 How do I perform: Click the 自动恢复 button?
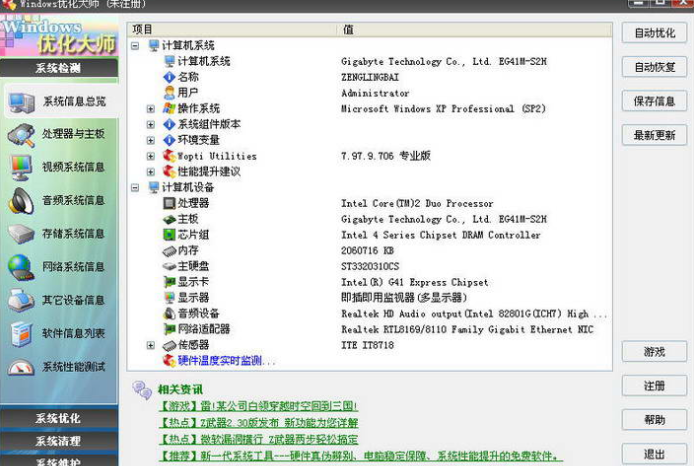(654, 67)
